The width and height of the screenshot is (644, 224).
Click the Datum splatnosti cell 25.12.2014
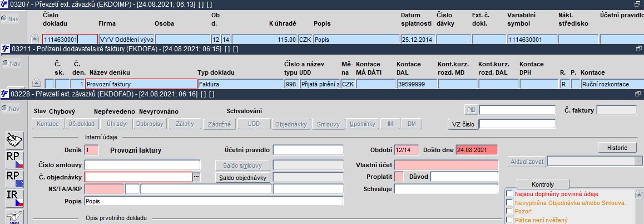(418, 40)
